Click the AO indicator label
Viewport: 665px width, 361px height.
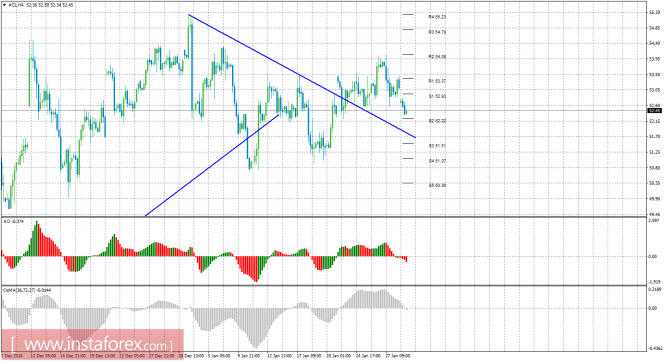(x=14, y=221)
